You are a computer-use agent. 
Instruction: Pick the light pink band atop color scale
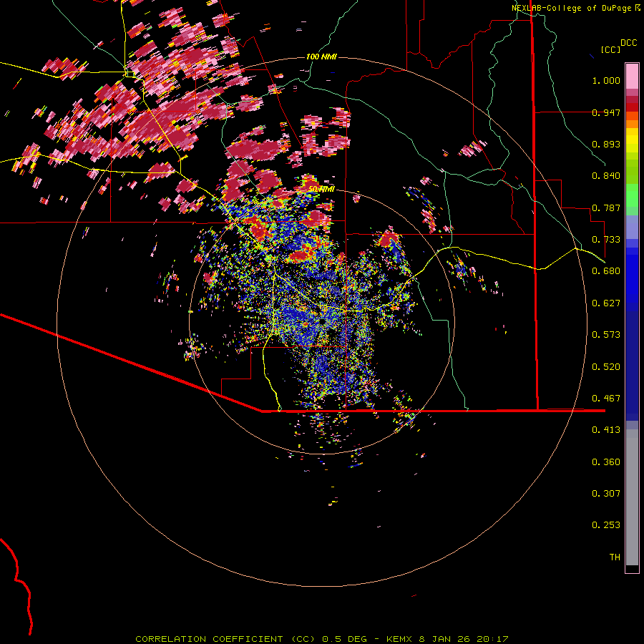(x=632, y=76)
